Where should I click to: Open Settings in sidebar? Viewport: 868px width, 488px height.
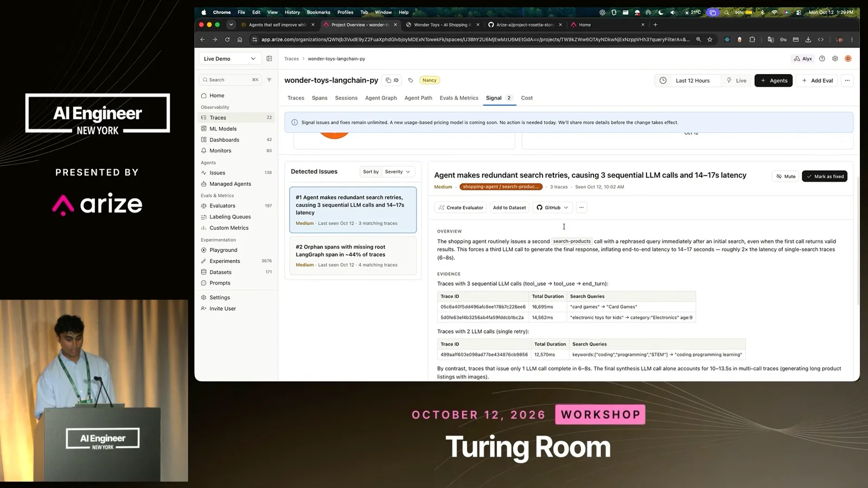pyautogui.click(x=220, y=298)
